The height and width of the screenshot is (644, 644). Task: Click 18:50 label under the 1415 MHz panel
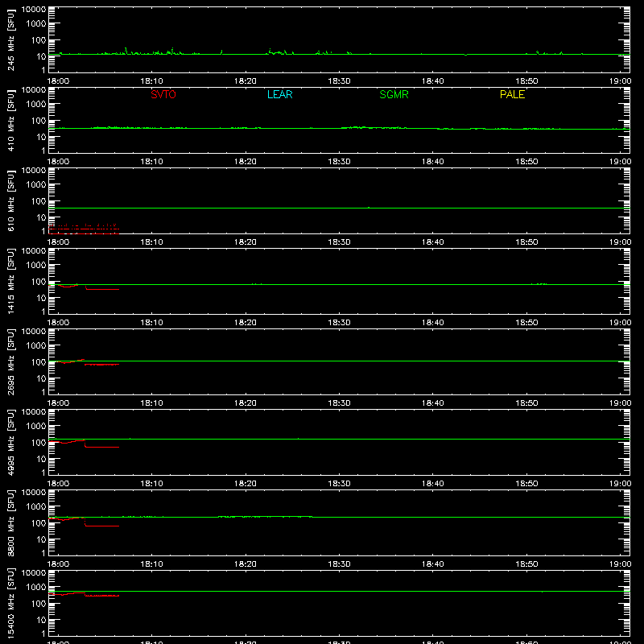coord(526,323)
